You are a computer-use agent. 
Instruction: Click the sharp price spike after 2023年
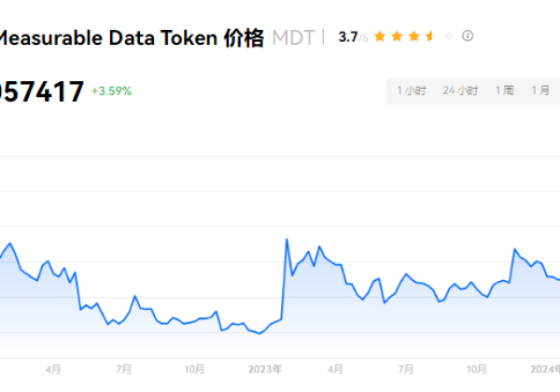pos(286,240)
